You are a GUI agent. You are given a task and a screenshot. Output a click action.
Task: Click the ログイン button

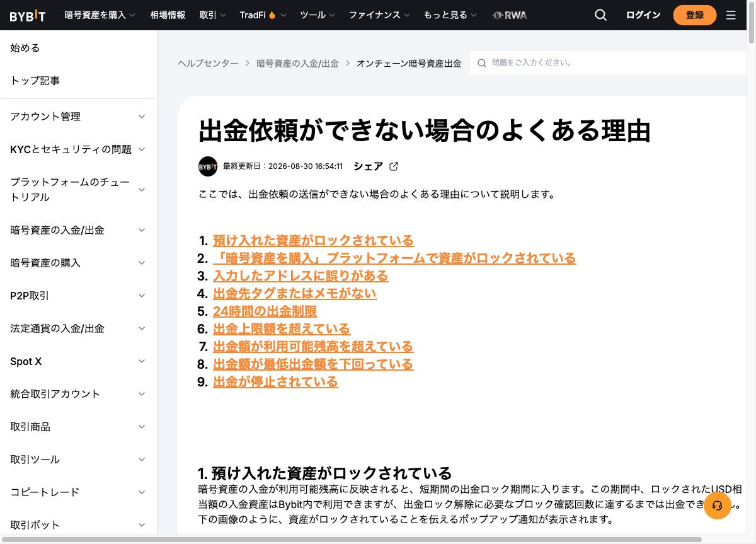(x=643, y=15)
